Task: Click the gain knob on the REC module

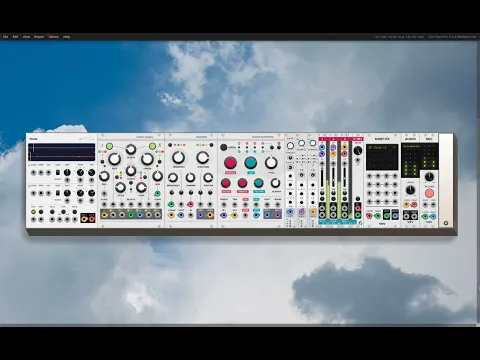Action: click(x=429, y=177)
